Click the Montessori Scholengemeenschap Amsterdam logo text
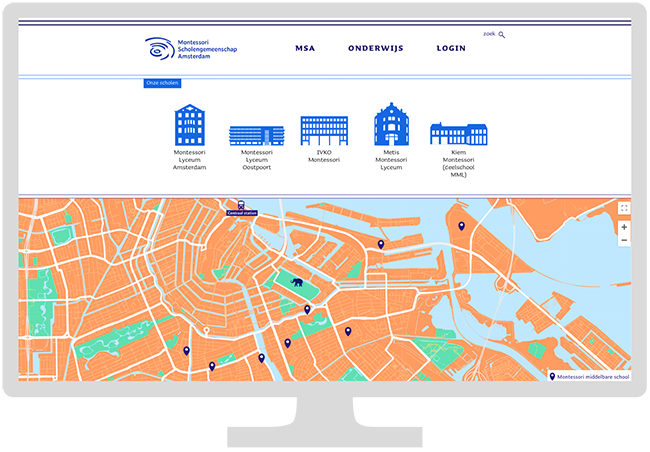Viewport: 650px width, 452px height. tap(207, 49)
